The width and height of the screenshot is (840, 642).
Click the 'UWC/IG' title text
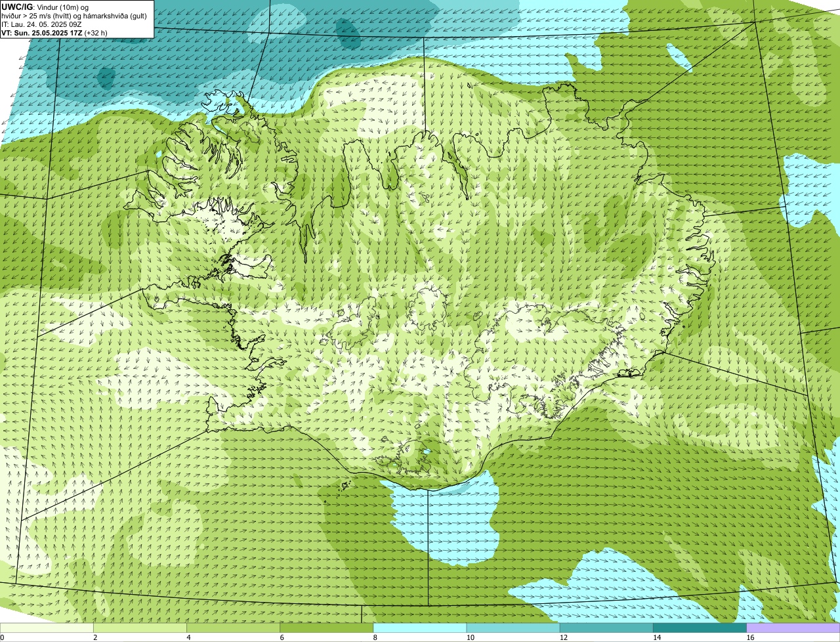[17, 7]
